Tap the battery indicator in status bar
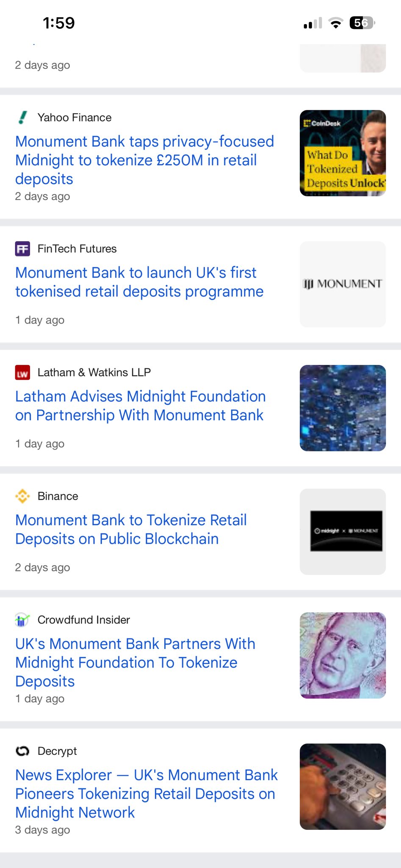Image resolution: width=401 pixels, height=868 pixels. click(361, 23)
